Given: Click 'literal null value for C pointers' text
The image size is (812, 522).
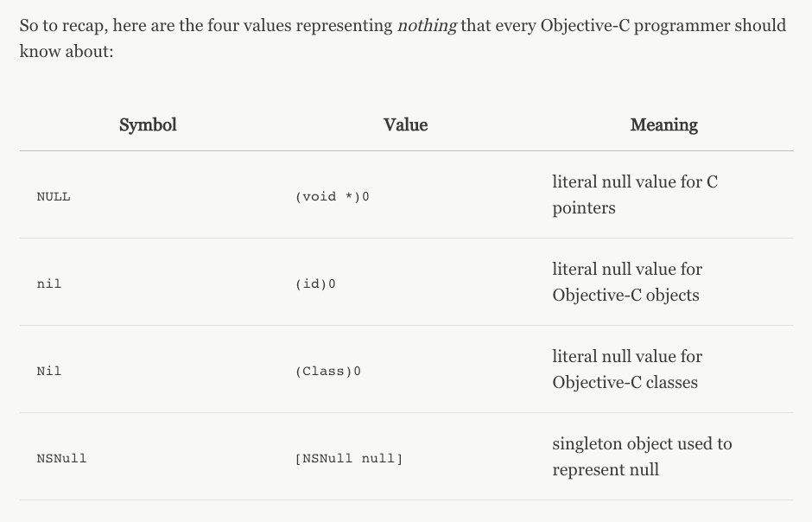Looking at the screenshot, I should (635, 194).
